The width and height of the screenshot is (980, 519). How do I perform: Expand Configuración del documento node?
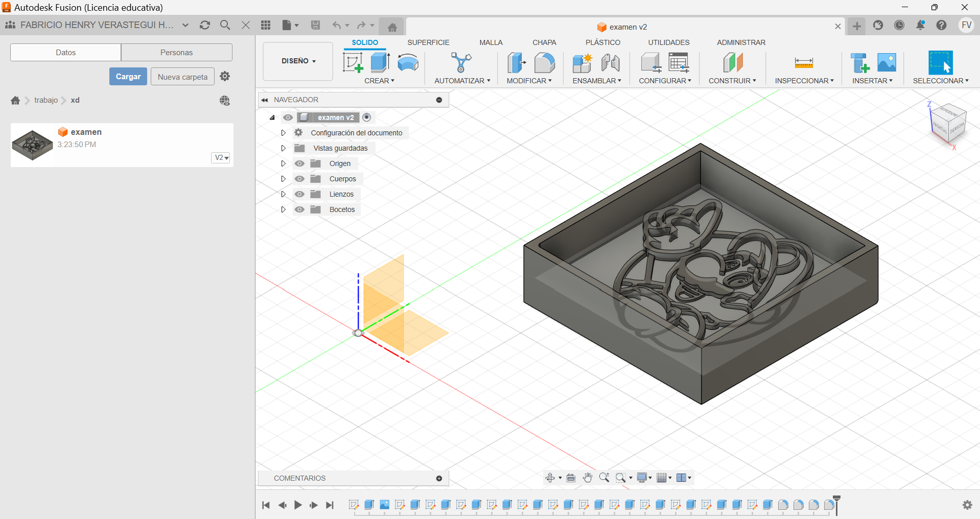(283, 133)
